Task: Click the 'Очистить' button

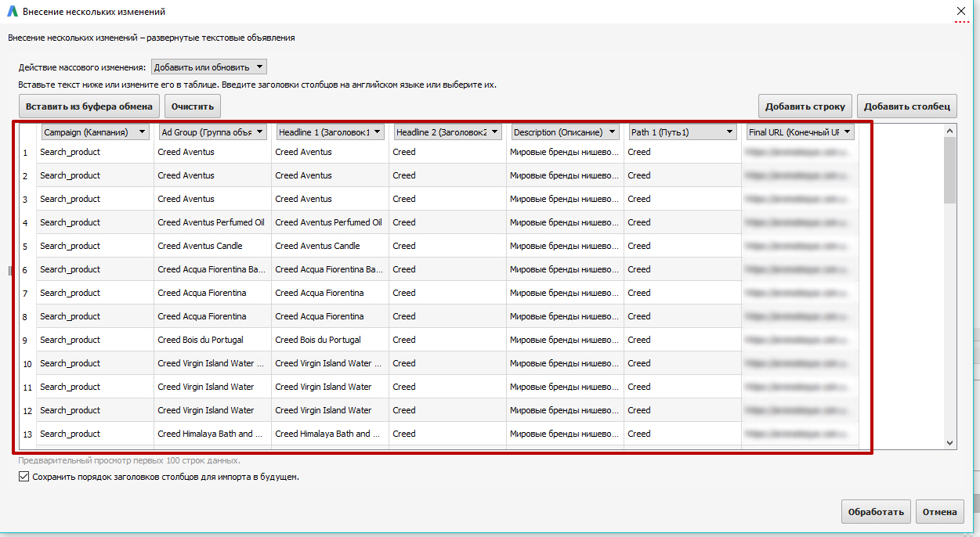Action: click(193, 106)
